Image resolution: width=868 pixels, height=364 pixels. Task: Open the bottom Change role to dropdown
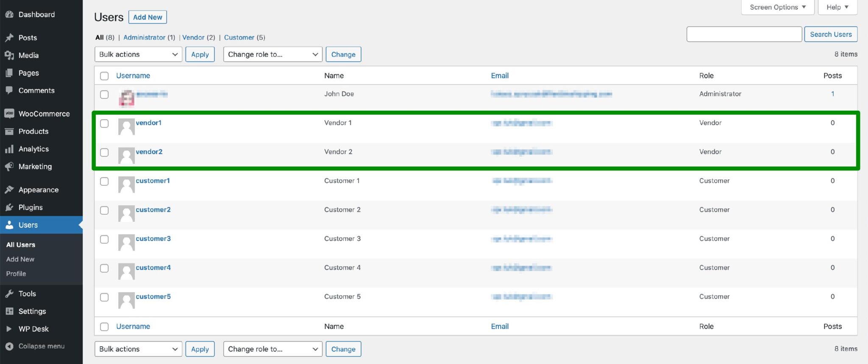[x=273, y=349]
